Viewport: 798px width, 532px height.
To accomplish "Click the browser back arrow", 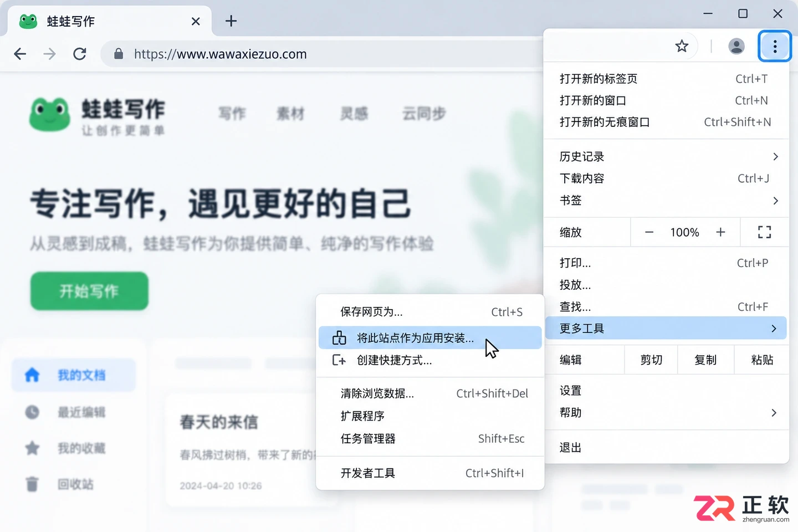I will (x=20, y=54).
